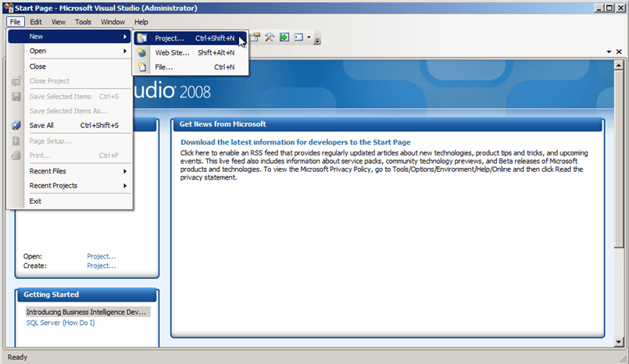629x364 pixels.
Task: Click the Command Window toolbar icon
Action: click(x=298, y=37)
